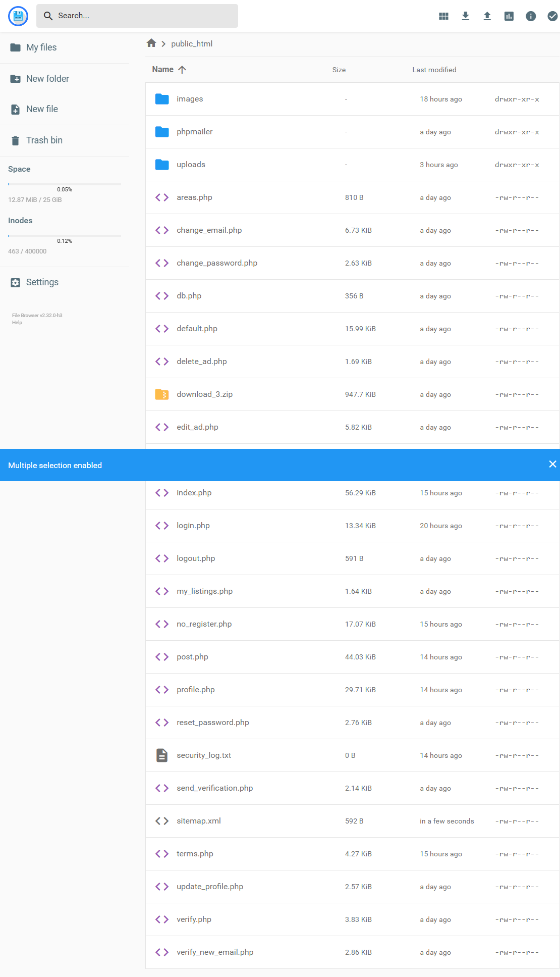This screenshot has width=560, height=977.
Task: Switch to grid view using the view icon
Action: [443, 16]
